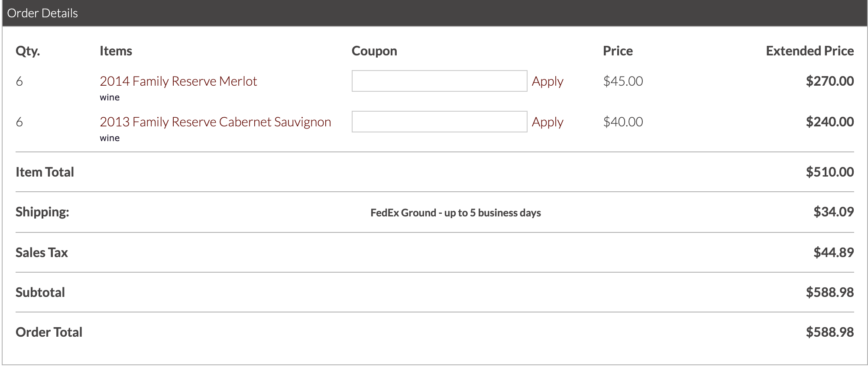
Task: Click the $270.00 extended price
Action: [829, 81]
